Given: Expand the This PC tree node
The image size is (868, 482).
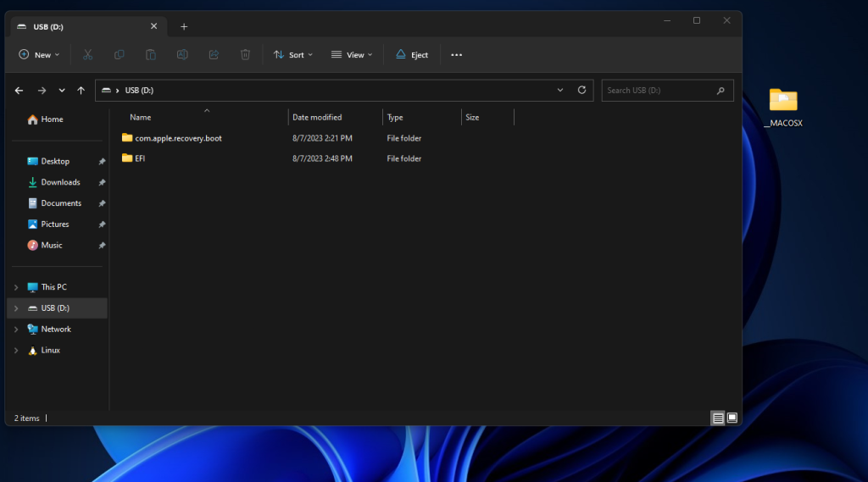Looking at the screenshot, I should point(16,287).
